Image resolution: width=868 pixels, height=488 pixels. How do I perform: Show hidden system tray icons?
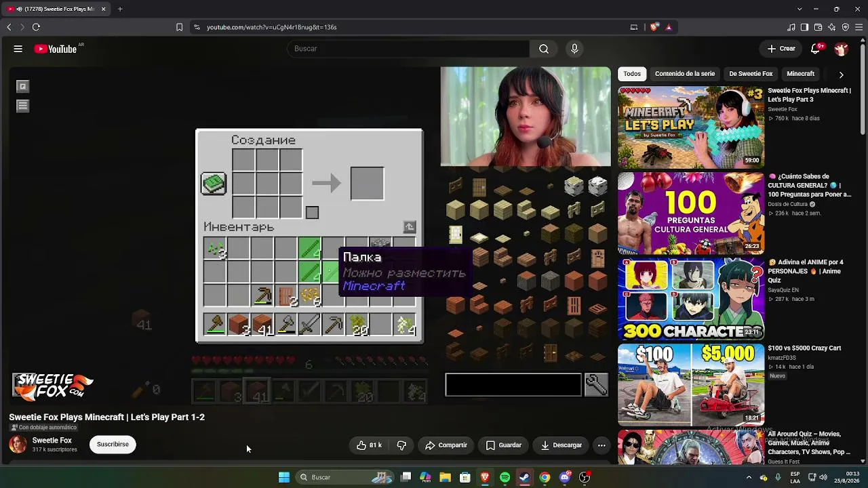pos(749,477)
